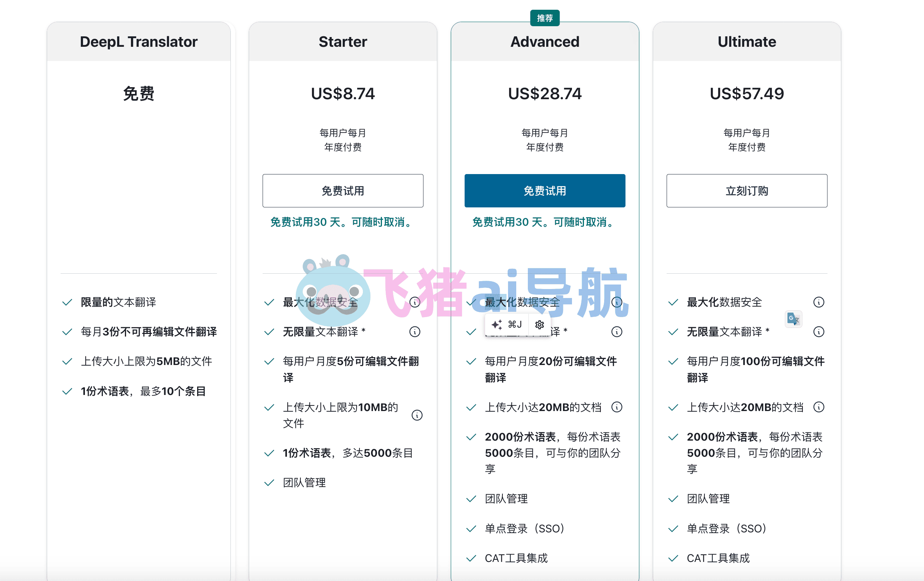Screen dimensions: 924x581
Task: Click Ultimate 2000份术语表 feature
Action: click(755, 453)
